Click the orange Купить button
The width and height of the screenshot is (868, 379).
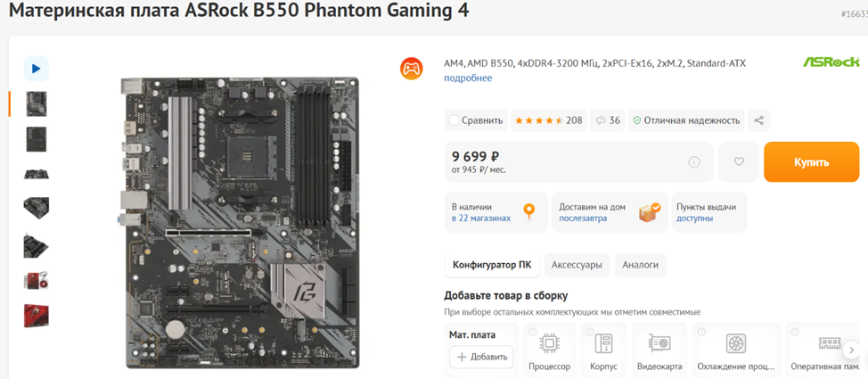812,161
